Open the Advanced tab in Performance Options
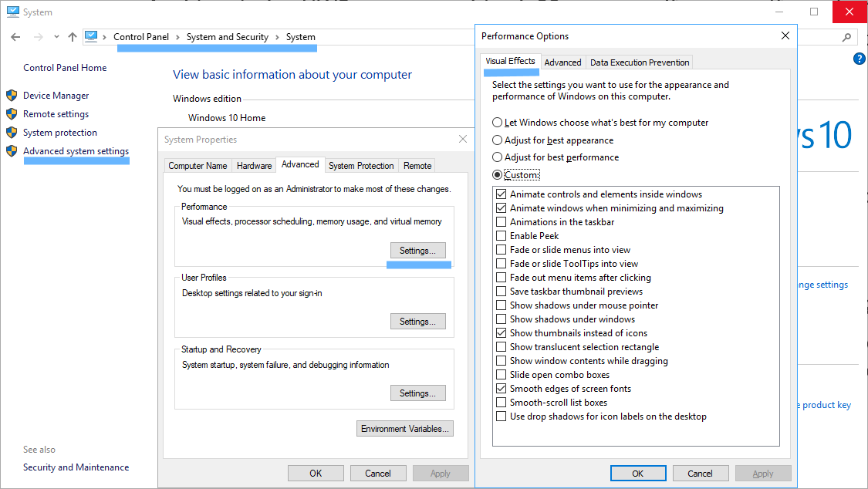Viewport: 868px width, 489px height. 562,62
